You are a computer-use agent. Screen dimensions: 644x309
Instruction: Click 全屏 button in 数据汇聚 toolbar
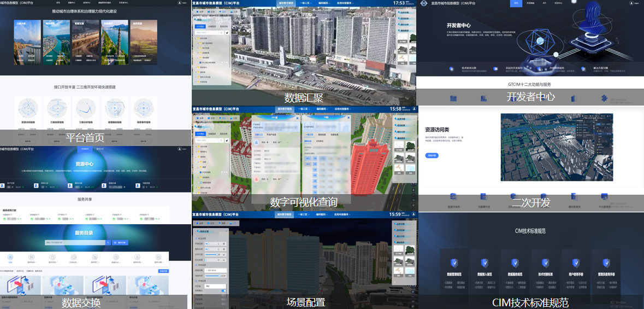200,13
